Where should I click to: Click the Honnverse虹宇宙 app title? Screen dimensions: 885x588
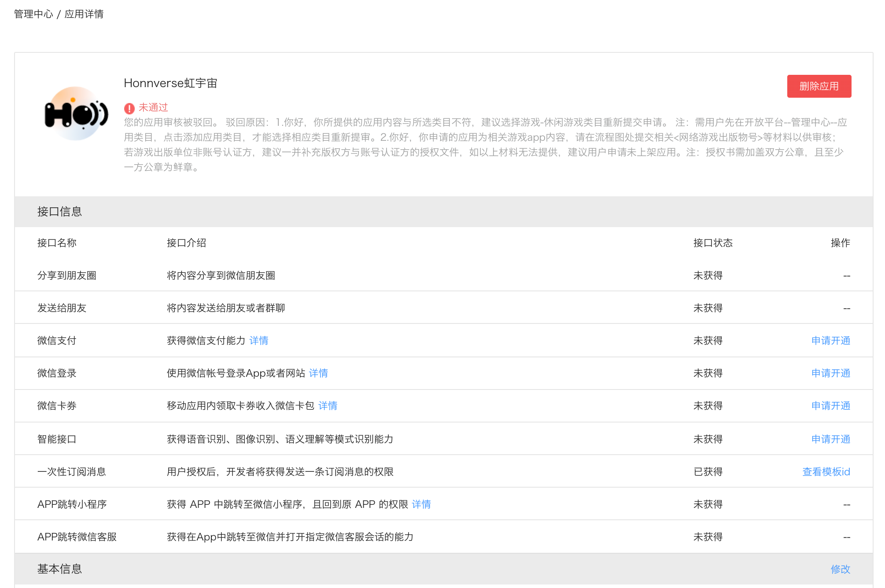pyautogui.click(x=170, y=83)
